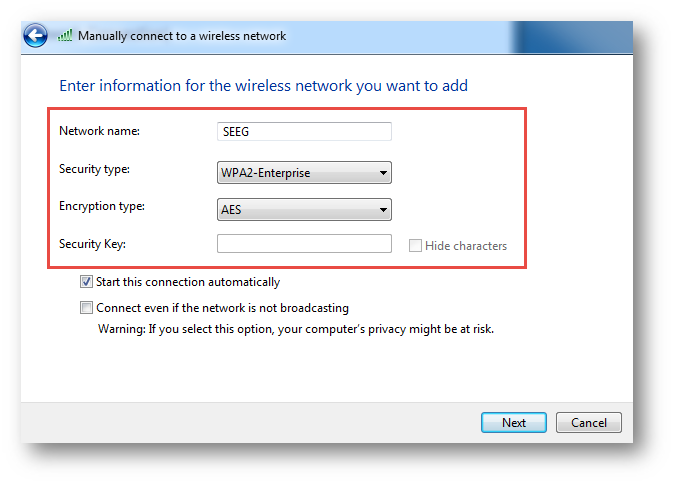Click the Encryption type label
The height and width of the screenshot is (485, 675).
click(102, 206)
